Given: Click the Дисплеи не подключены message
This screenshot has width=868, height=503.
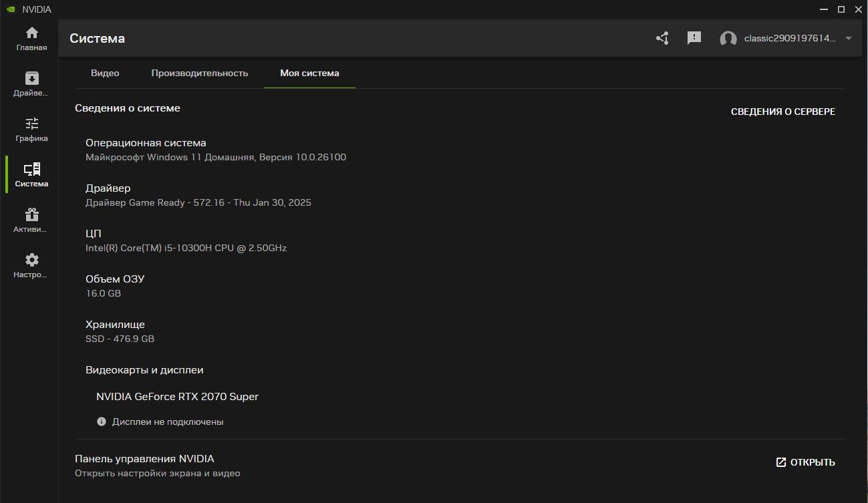Looking at the screenshot, I should tap(168, 422).
